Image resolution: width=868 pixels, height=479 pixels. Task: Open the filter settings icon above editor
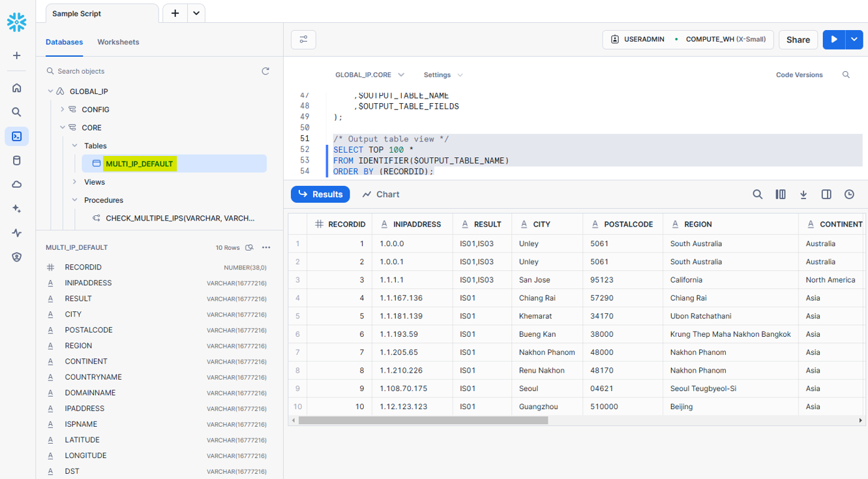303,40
